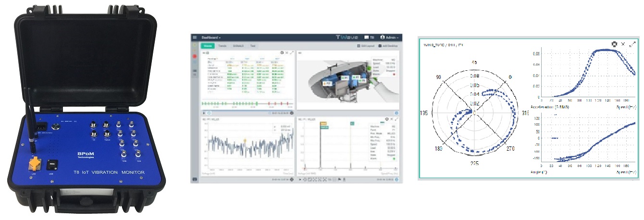Click the globe icon below the turbine widget
Viewport: 644px width, 220px height.
click(x=396, y=113)
